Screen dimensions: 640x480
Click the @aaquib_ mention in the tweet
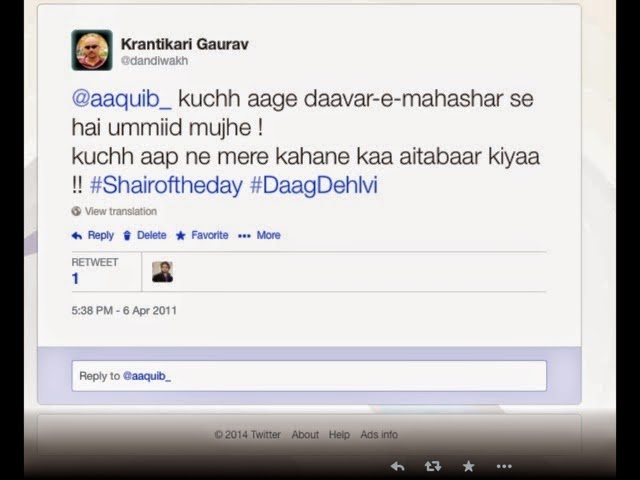[x=122, y=99]
